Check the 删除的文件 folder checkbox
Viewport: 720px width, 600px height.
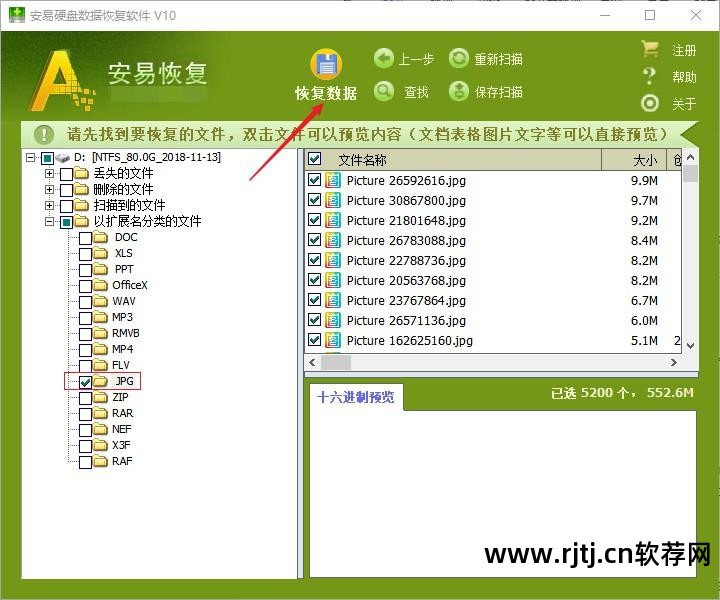click(67, 190)
